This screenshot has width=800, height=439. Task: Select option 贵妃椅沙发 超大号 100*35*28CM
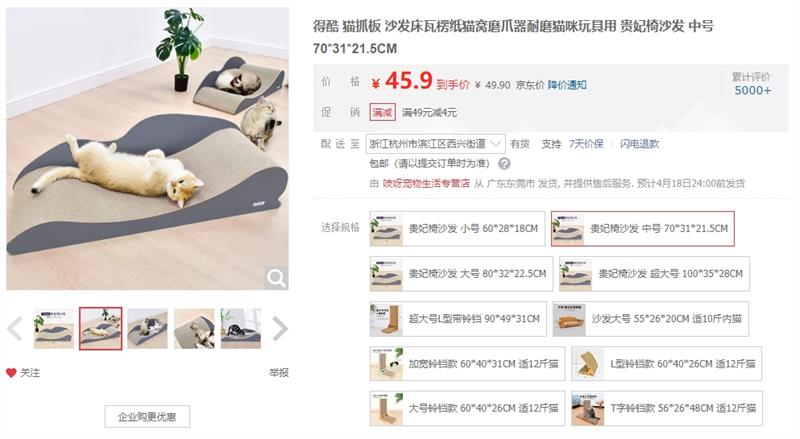pyautogui.click(x=654, y=274)
